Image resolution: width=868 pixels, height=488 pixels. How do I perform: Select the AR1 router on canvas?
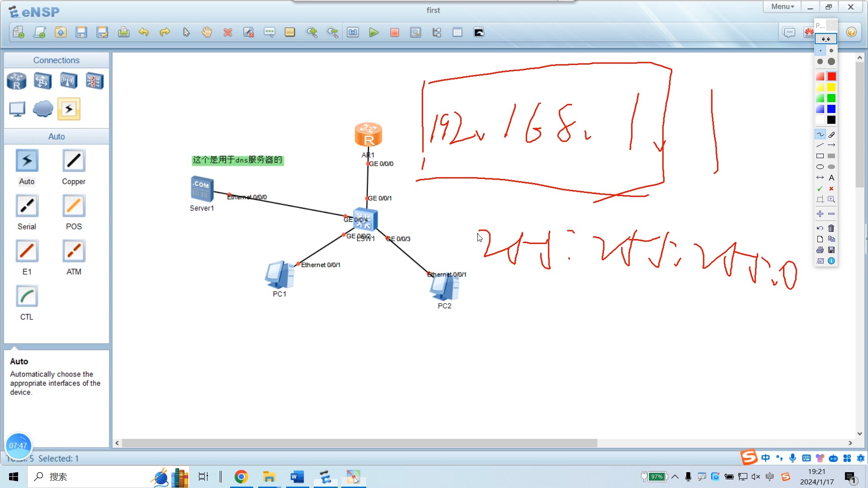(368, 135)
